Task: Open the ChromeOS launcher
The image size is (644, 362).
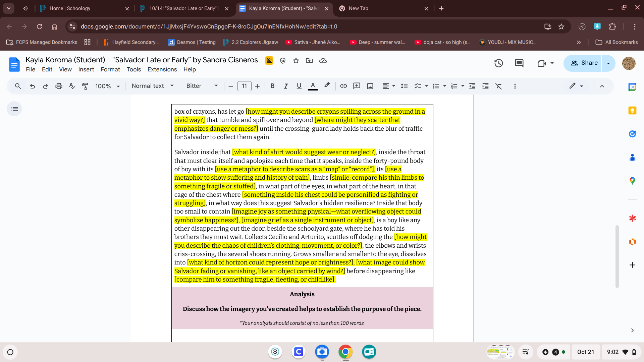Action: [10, 352]
